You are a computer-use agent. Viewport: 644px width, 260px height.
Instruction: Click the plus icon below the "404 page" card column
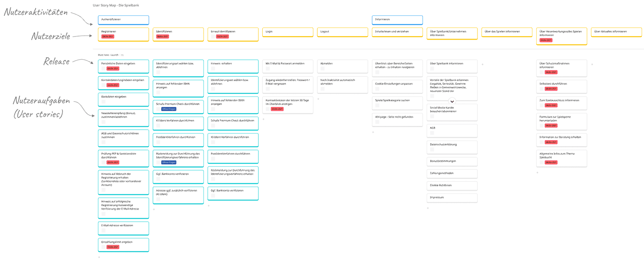[x=373, y=132]
